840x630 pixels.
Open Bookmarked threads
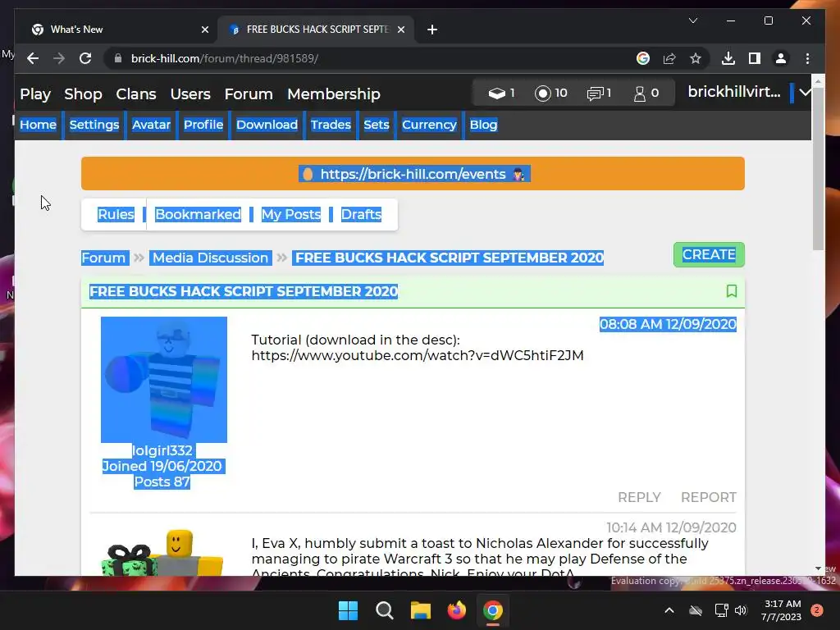pos(198,214)
